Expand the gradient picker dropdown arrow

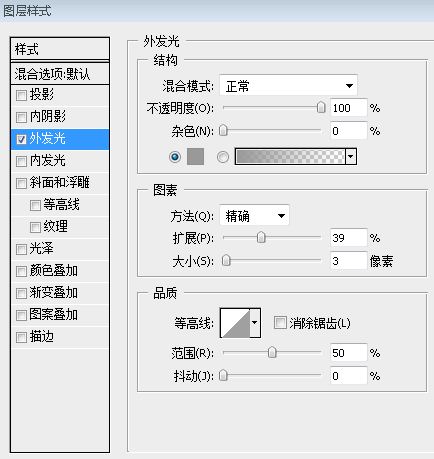[351, 156]
